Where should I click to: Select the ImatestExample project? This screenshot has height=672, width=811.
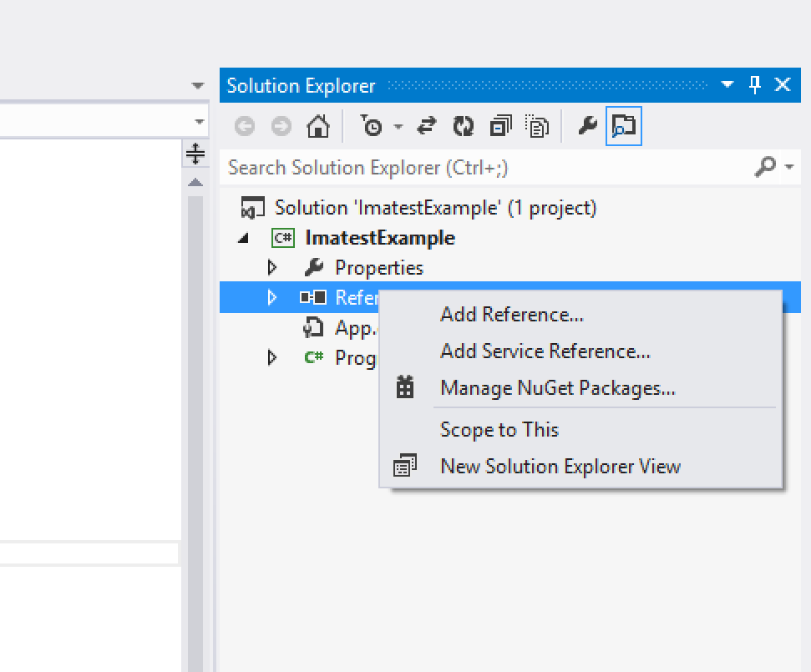(380, 238)
